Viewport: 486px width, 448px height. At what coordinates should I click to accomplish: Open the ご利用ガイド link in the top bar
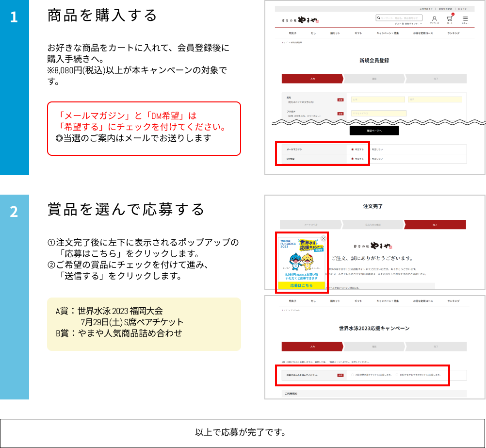click(426, 9)
